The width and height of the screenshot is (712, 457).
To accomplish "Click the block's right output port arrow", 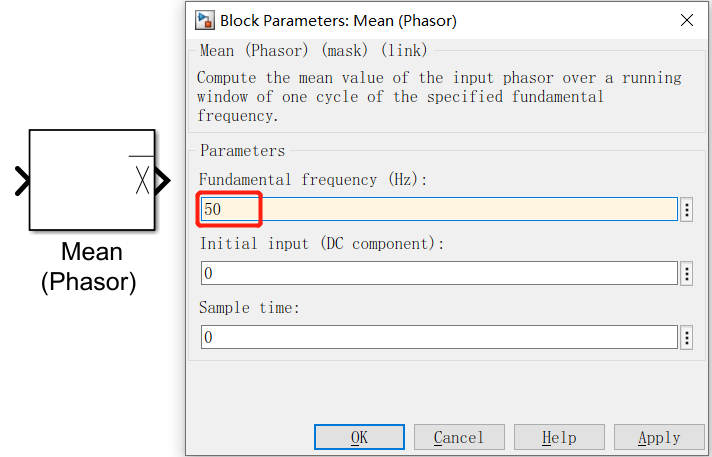I will (x=162, y=181).
